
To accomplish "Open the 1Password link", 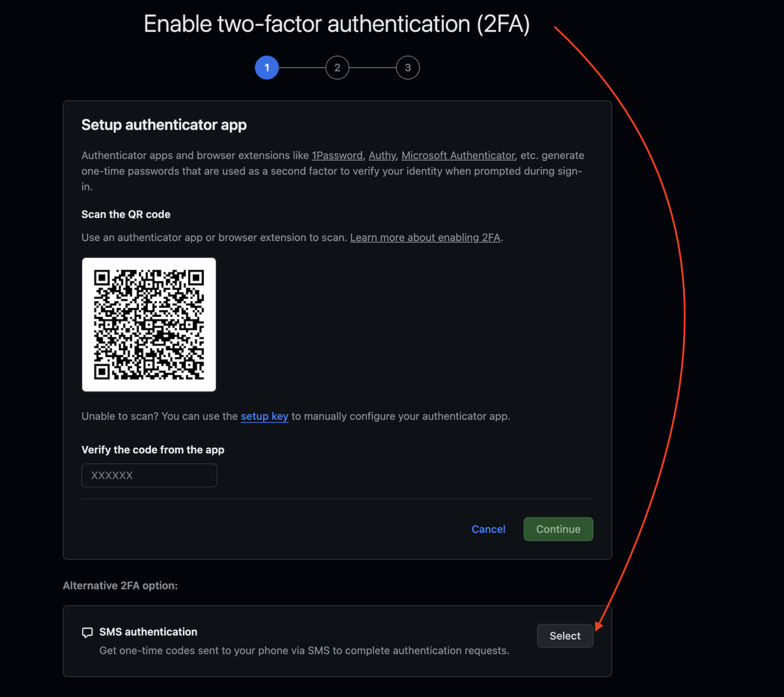I will coord(337,155).
